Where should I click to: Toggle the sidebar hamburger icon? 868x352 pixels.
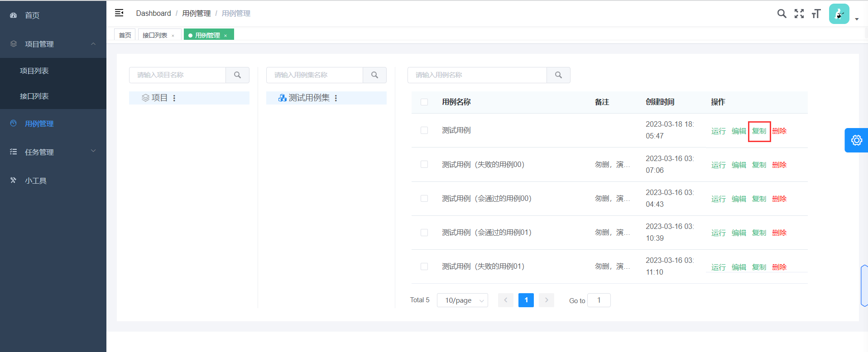pyautogui.click(x=119, y=13)
